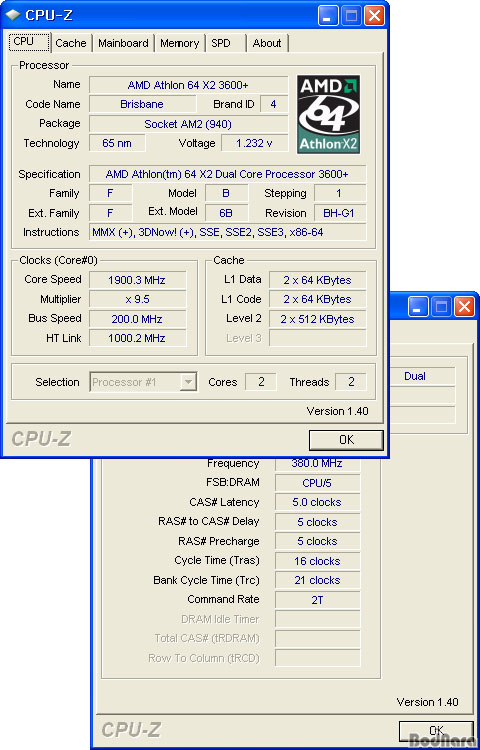Close the front CPU-Z window
The width and height of the screenshot is (480, 750).
click(x=374, y=16)
